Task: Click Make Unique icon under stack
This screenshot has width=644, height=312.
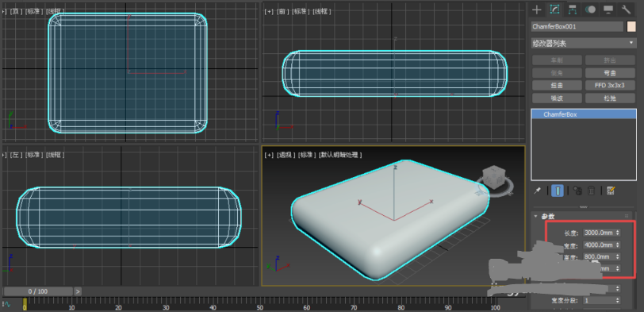Action: click(x=577, y=191)
